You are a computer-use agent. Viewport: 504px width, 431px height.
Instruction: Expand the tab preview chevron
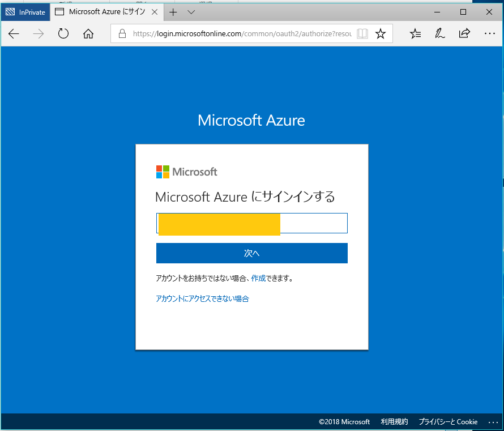[x=191, y=12]
